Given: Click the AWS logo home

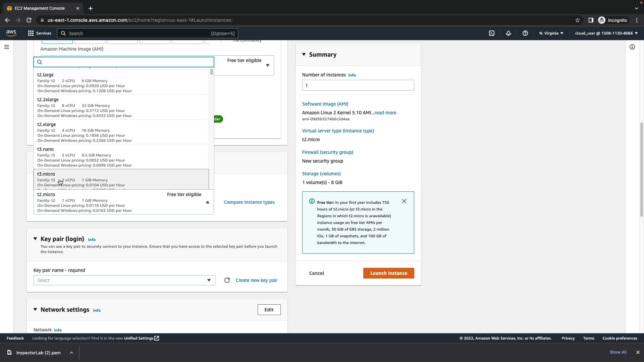Looking at the screenshot, I should (11, 33).
